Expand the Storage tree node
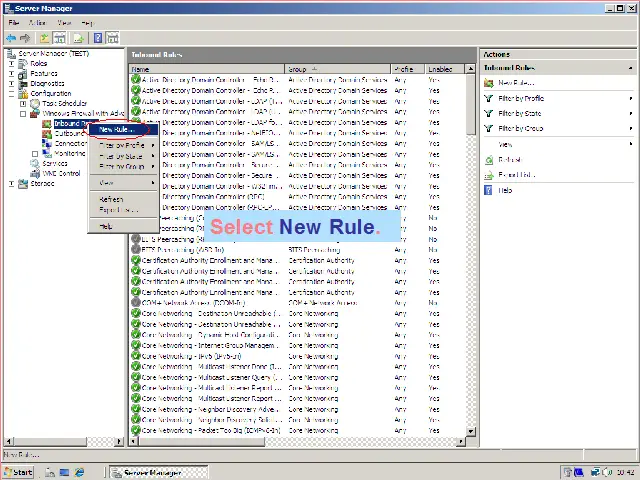Image resolution: width=640 pixels, height=480 pixels. pos(11,184)
